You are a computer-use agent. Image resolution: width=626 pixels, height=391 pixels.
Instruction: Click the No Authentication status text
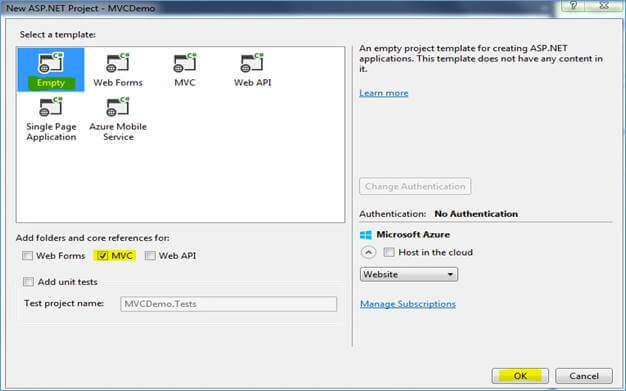coord(476,214)
